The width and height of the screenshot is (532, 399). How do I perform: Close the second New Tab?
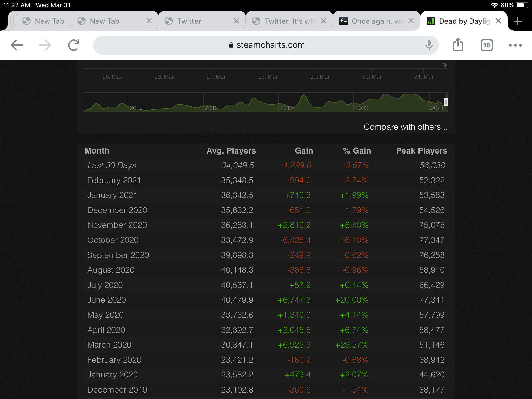[x=149, y=21]
